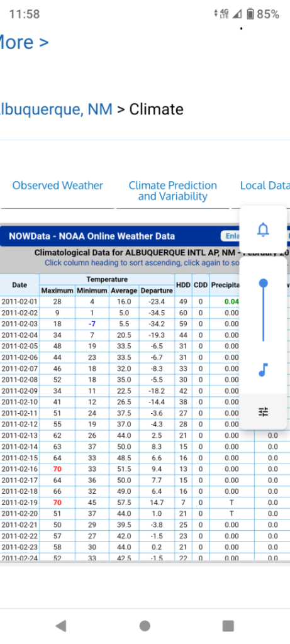Click green 0.04 precipitation value
Image resolution: width=290 pixels, height=644 pixels.
[231, 301]
